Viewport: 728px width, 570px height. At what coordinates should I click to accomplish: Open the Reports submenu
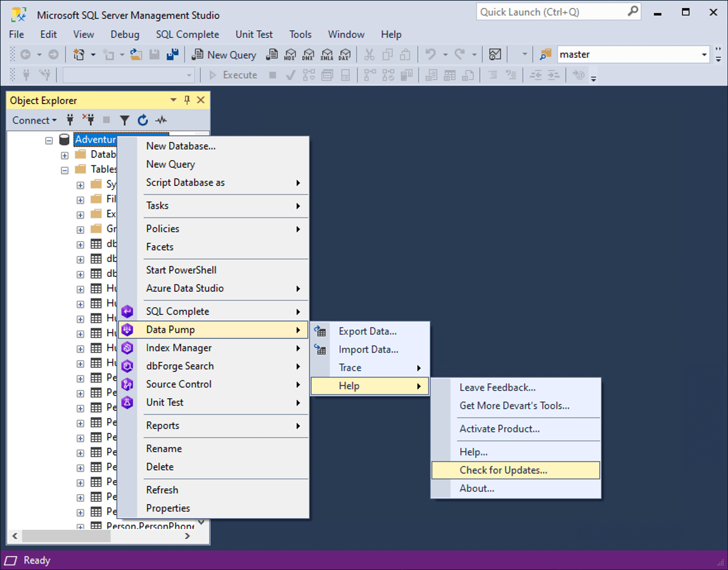pyautogui.click(x=213, y=426)
